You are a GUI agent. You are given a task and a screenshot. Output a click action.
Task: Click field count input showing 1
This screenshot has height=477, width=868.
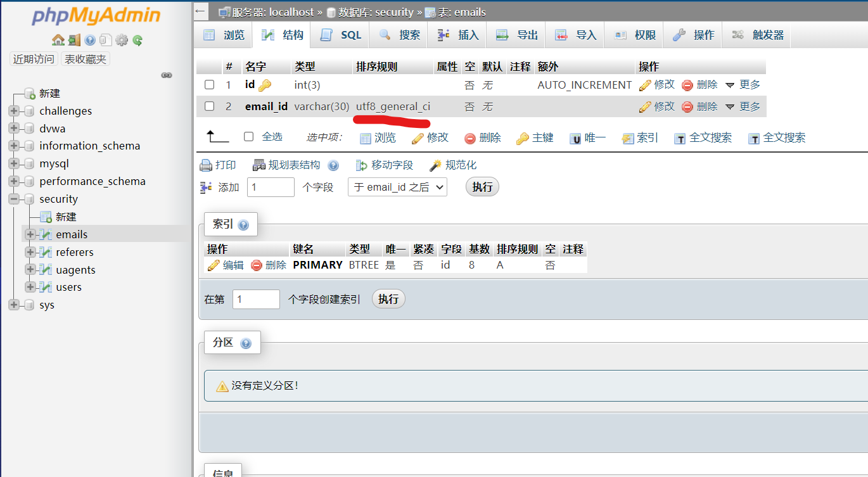[271, 187]
